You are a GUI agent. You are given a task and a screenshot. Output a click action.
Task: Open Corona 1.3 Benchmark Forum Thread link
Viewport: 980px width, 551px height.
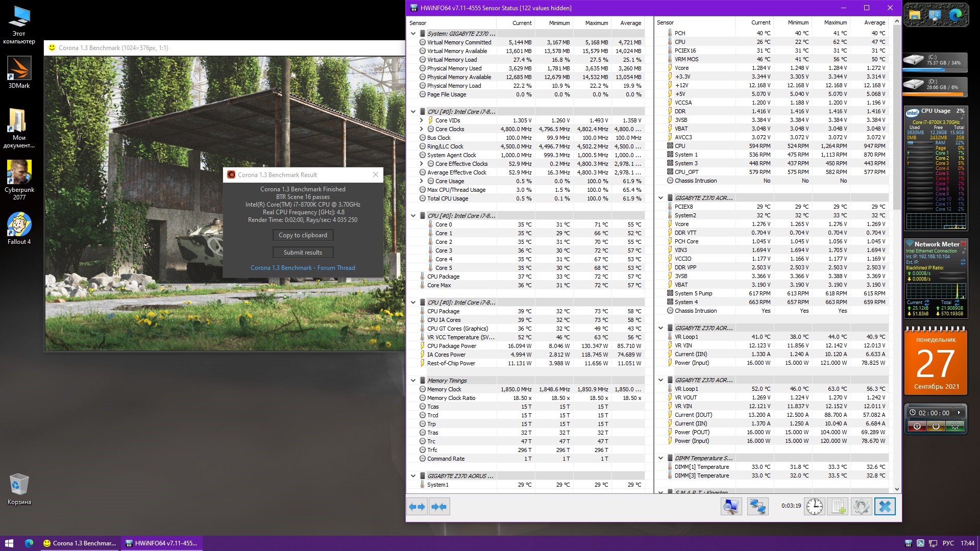303,268
